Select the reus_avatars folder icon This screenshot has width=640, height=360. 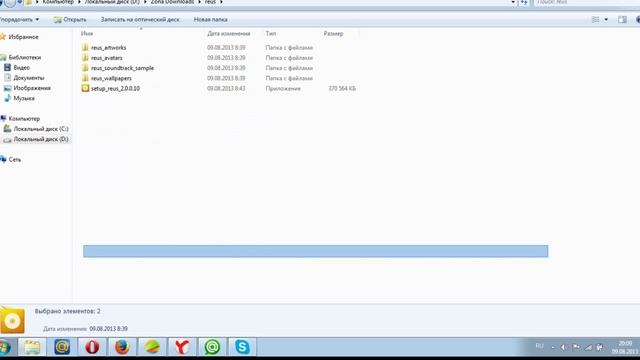point(85,58)
